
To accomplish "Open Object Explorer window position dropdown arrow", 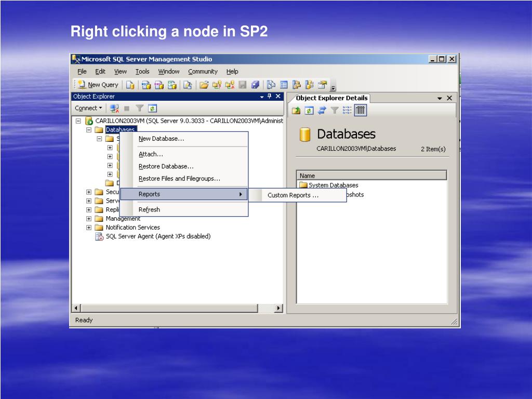I will [x=262, y=97].
